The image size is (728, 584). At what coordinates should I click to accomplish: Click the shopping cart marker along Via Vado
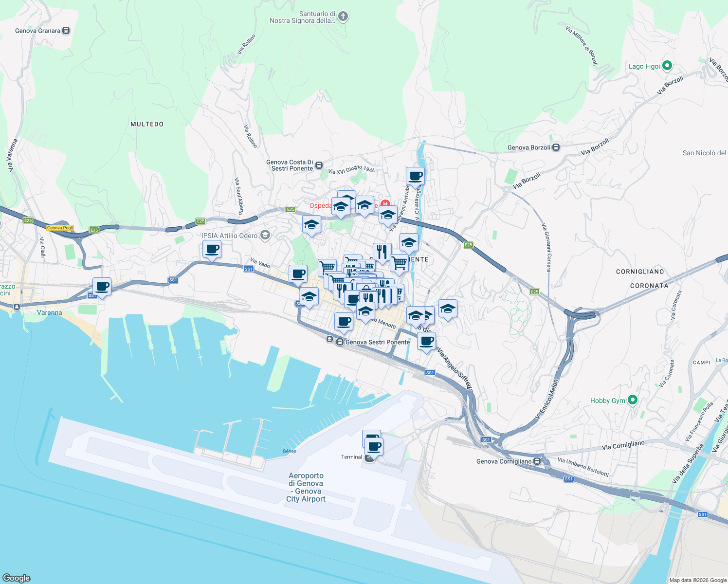[327, 265]
